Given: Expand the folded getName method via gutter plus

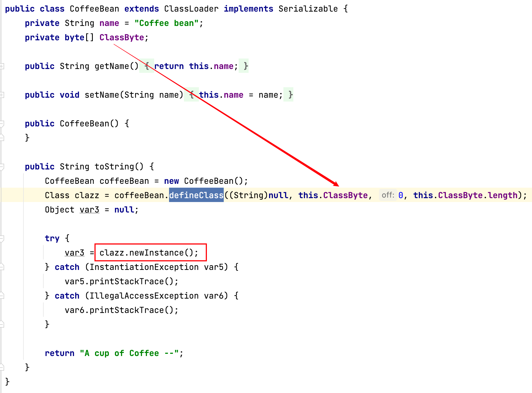Looking at the screenshot, I should (x=2, y=66).
